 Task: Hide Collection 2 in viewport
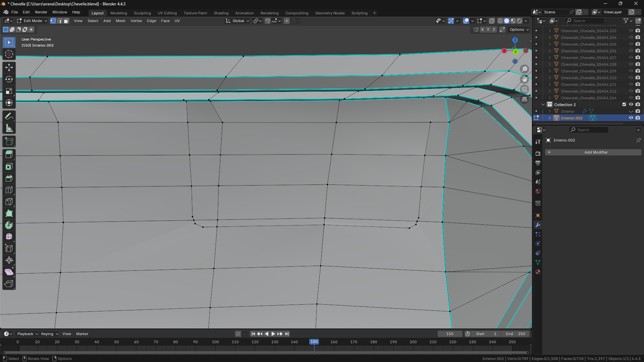[631, 105]
